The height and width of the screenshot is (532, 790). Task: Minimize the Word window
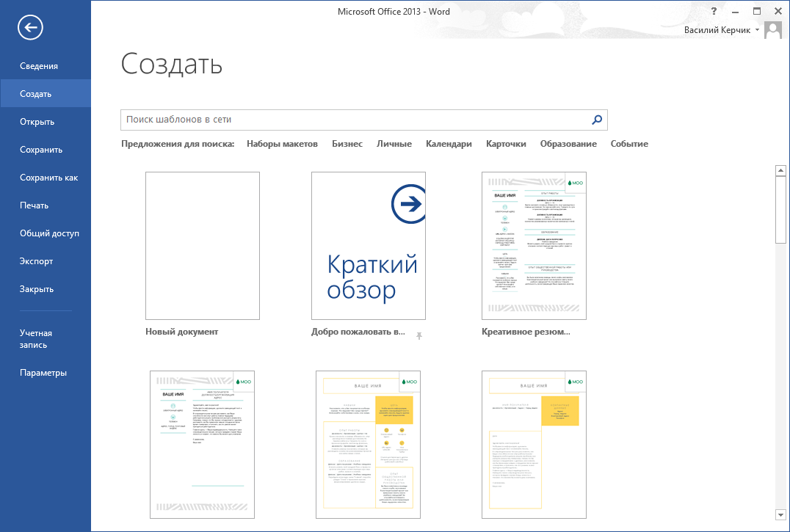pos(736,11)
